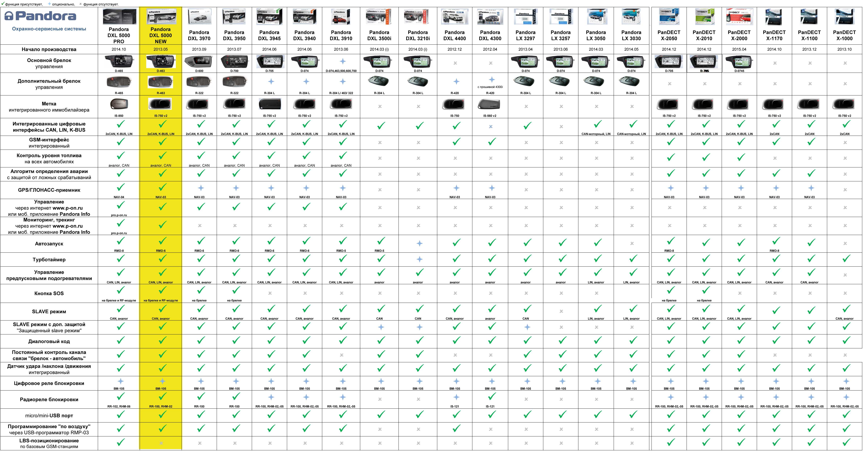Select the 'GSM-интерфейс интегрированный' row label
The width and height of the screenshot is (868, 452).
click(49, 143)
